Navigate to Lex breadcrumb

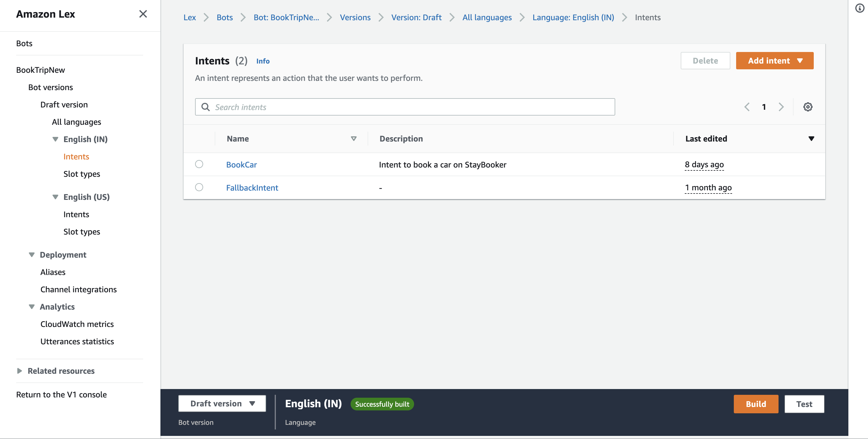[x=189, y=17]
